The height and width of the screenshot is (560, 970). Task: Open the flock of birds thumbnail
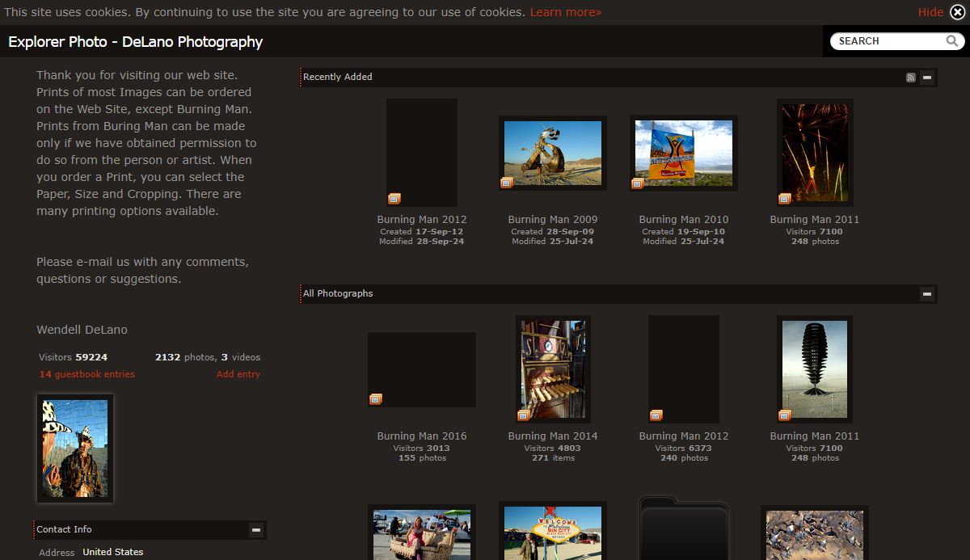pyautogui.click(x=815, y=533)
